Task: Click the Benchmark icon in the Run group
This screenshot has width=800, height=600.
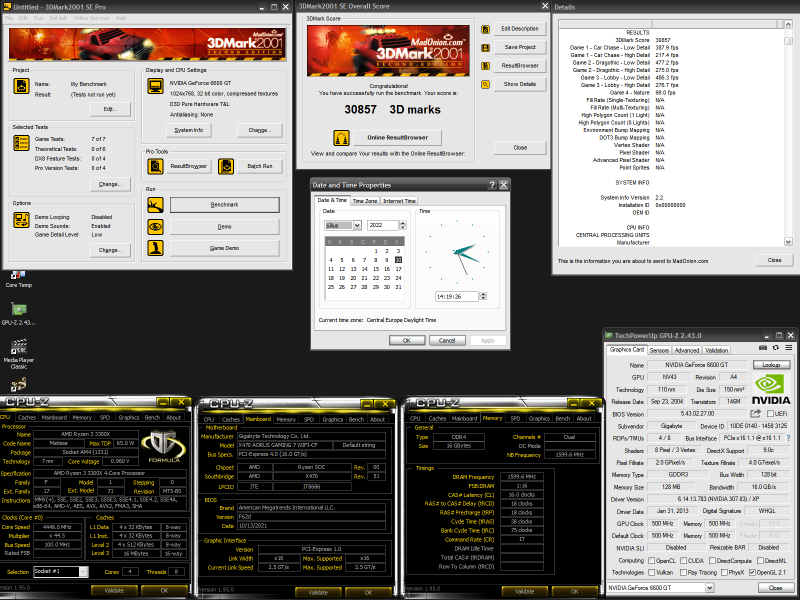Action: coord(155,205)
